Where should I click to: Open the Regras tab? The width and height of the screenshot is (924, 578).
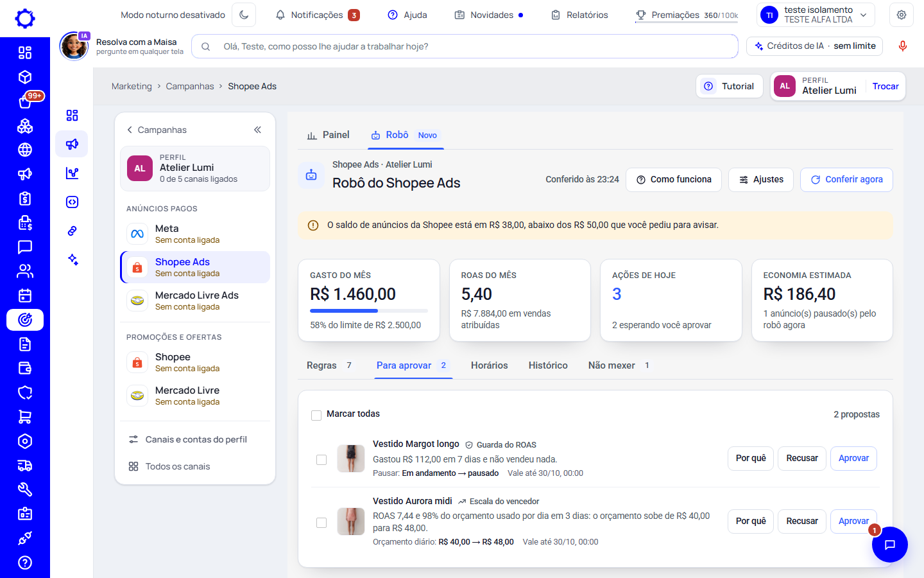[329, 365]
